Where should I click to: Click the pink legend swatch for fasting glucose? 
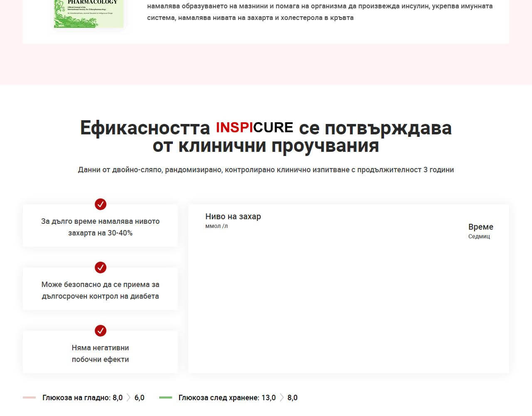(x=29, y=398)
